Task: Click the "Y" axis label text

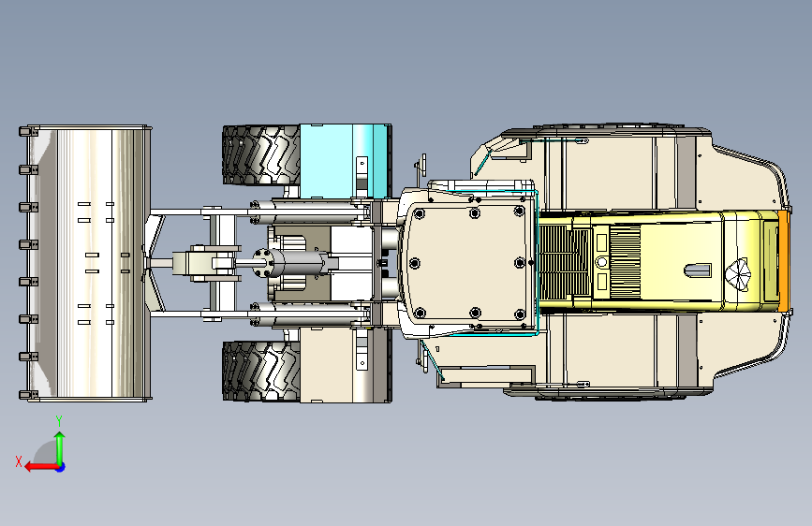Action: tap(59, 421)
